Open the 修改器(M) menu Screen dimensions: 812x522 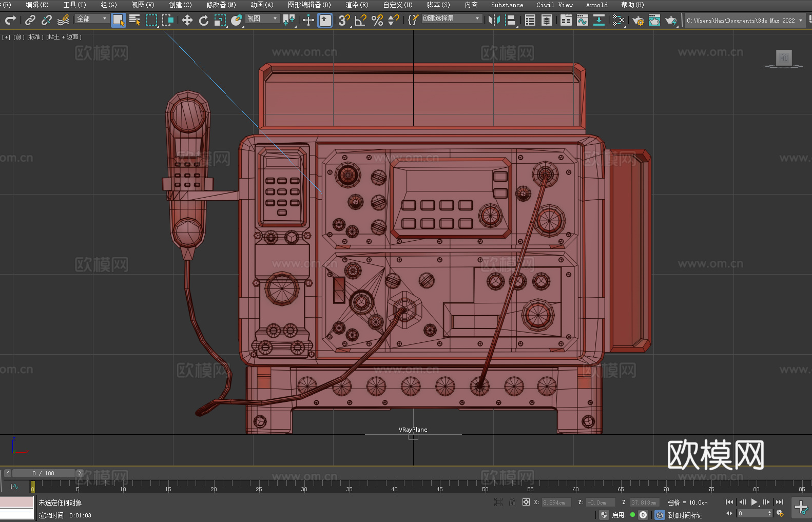[x=221, y=5]
